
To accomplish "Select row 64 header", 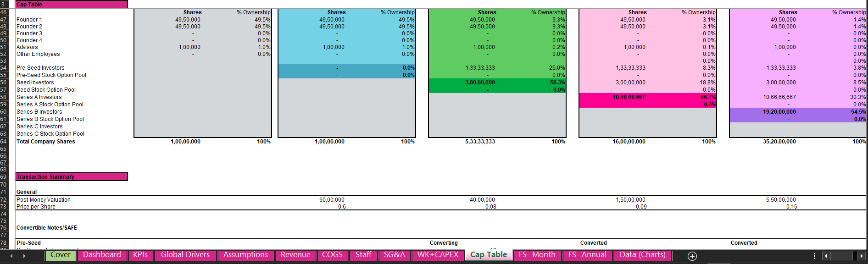I will coord(4,142).
